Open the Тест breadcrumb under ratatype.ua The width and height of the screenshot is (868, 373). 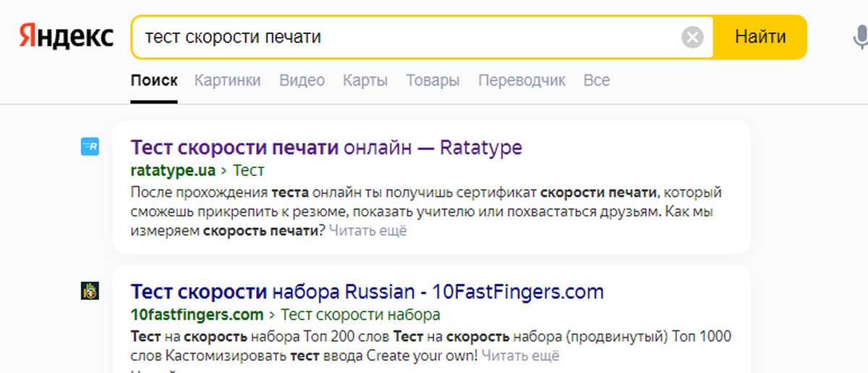249,171
